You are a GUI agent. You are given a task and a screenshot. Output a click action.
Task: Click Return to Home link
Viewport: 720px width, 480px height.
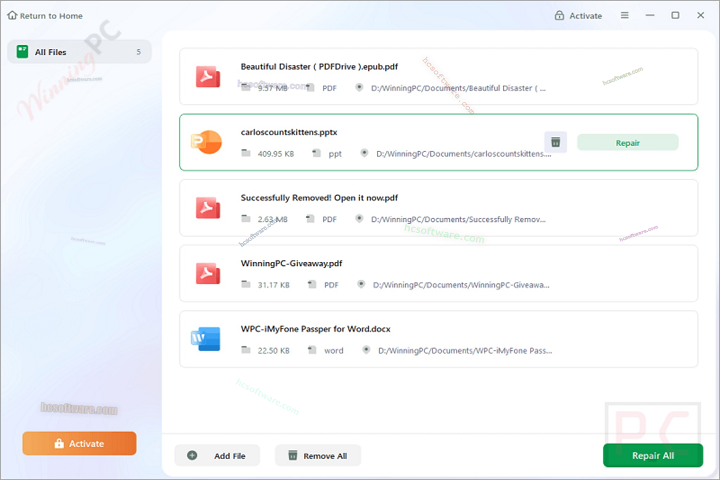coord(45,16)
